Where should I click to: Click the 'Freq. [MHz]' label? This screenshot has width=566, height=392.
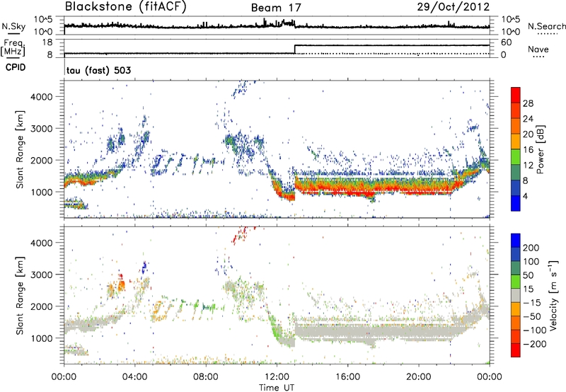pos(13,48)
